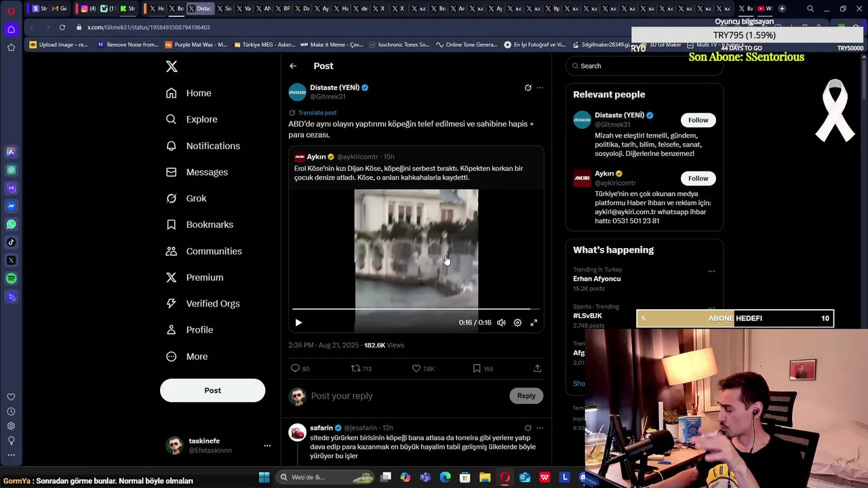The image size is (868, 488).
Task: Play the video
Action: pyautogui.click(x=298, y=323)
